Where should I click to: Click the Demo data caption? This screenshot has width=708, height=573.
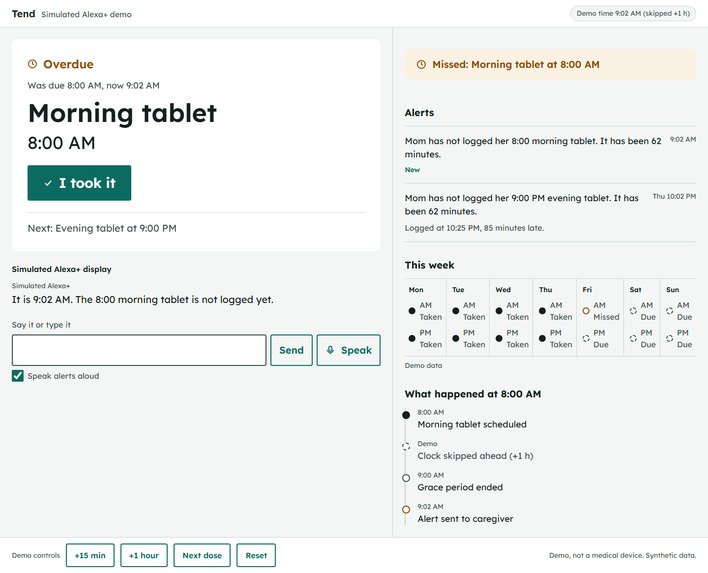(x=423, y=365)
